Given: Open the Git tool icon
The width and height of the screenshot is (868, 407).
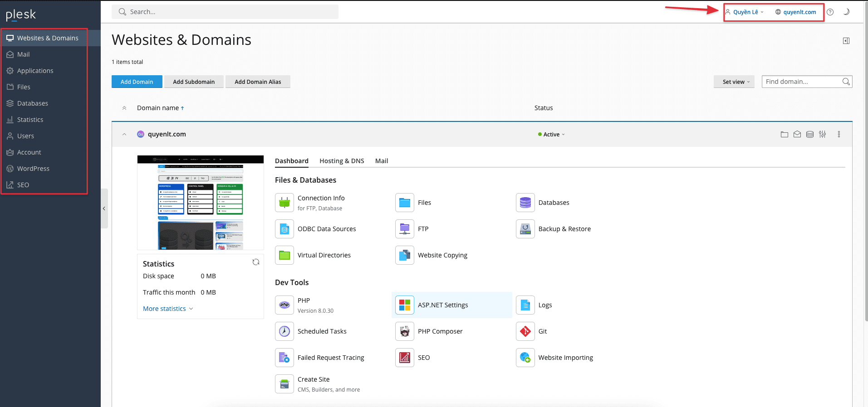Looking at the screenshot, I should (x=525, y=331).
